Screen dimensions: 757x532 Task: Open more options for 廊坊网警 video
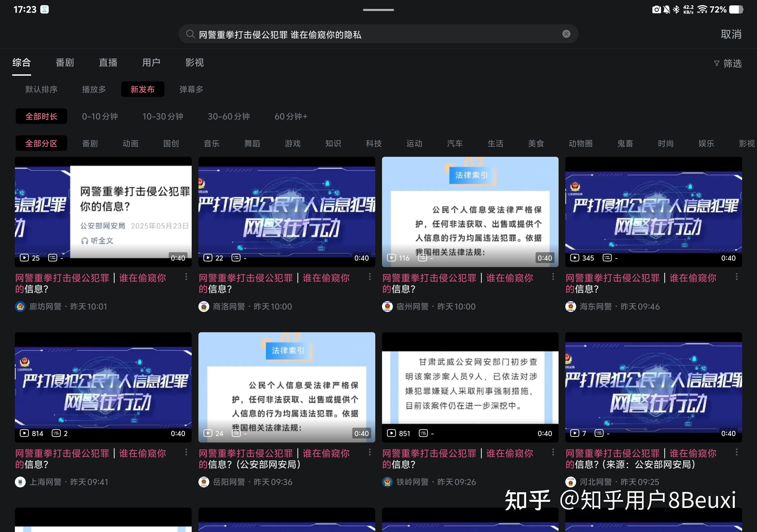[186, 277]
